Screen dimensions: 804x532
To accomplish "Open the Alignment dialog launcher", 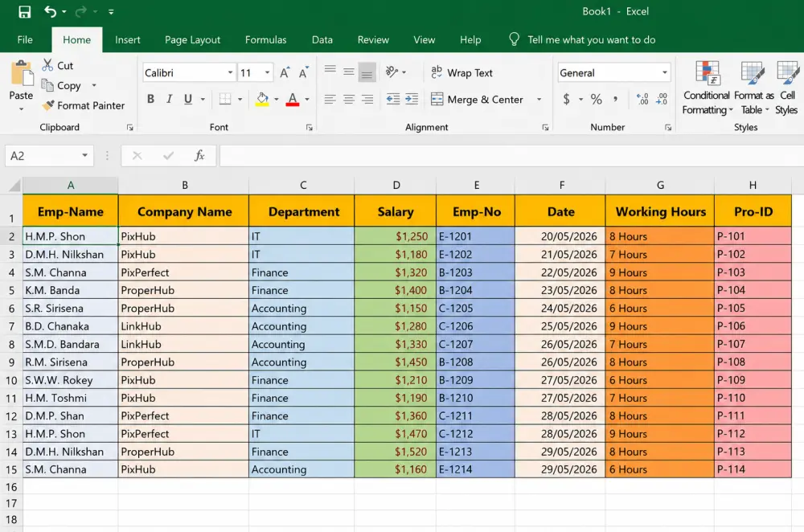I will (x=545, y=127).
